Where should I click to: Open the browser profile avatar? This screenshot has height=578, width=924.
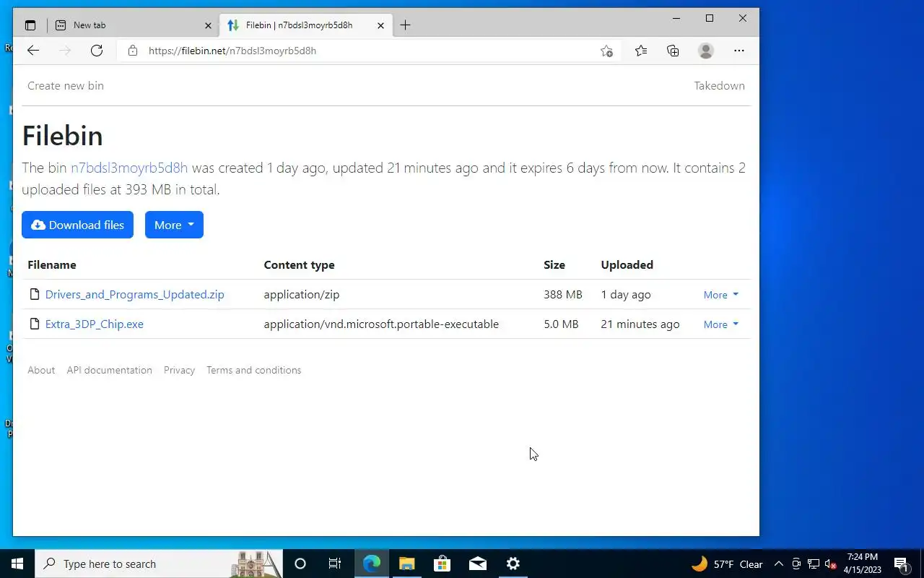tap(706, 51)
